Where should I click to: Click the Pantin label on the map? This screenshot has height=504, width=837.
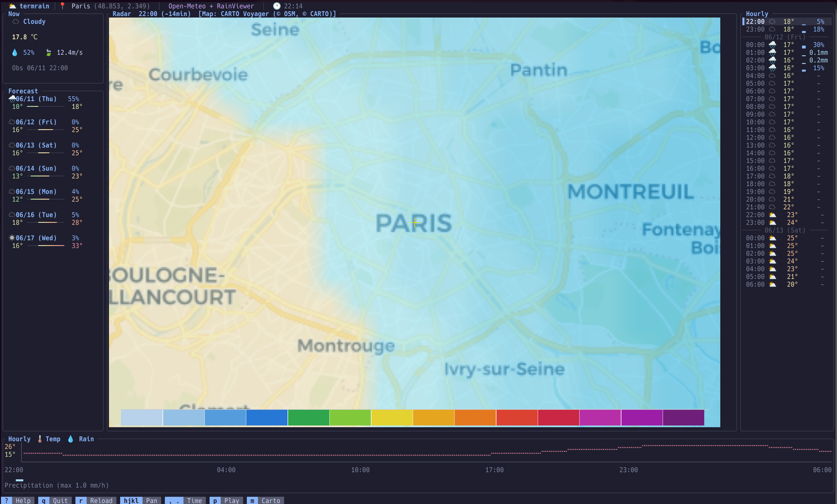tap(539, 69)
